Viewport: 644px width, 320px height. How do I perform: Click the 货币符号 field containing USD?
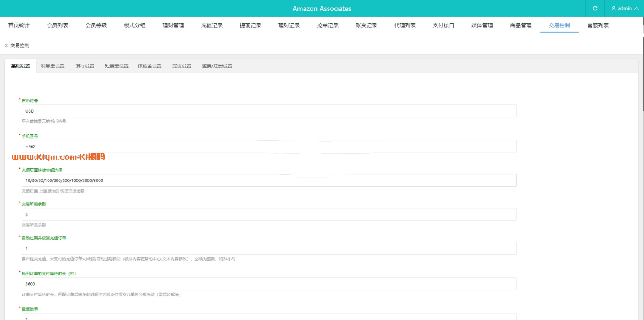tap(269, 111)
